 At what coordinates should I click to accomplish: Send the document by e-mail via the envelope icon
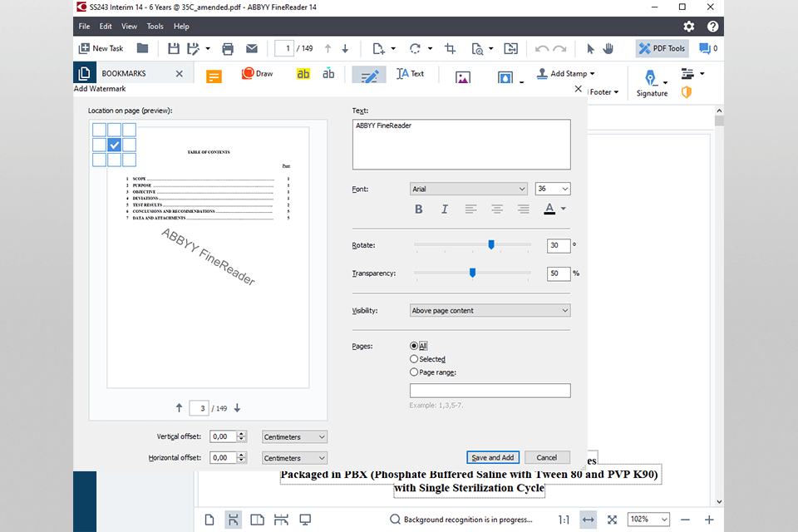251,48
